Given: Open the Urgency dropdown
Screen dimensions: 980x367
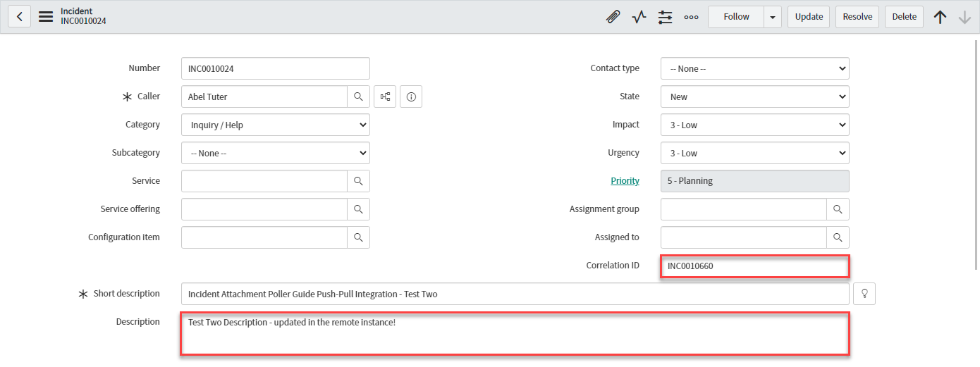Looking at the screenshot, I should click(754, 153).
